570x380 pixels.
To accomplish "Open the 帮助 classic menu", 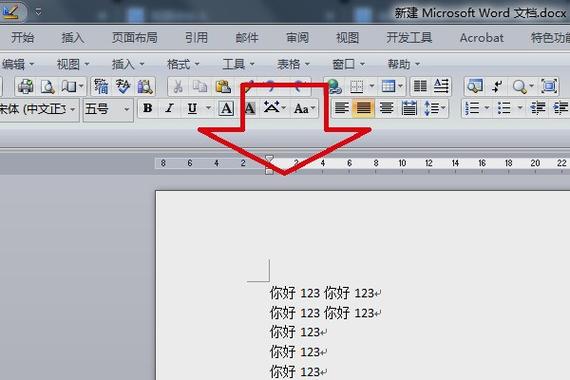I will 404,64.
